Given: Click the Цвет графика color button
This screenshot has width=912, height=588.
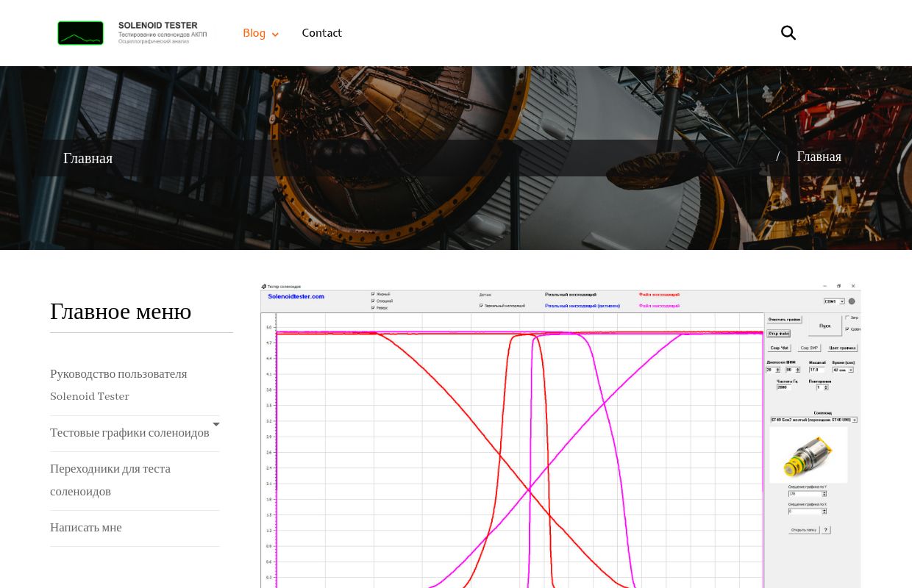Looking at the screenshot, I should [842, 348].
